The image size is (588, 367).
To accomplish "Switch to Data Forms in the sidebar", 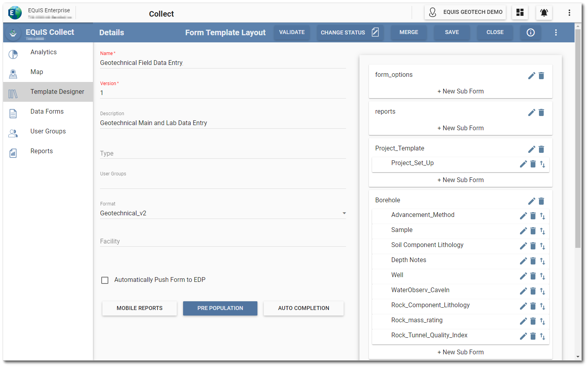I will [x=47, y=111].
